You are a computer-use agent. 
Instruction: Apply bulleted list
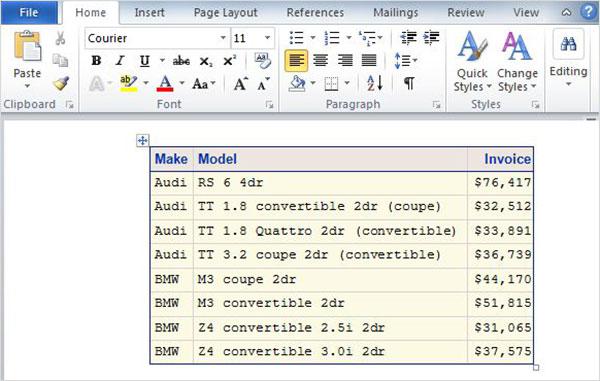click(x=297, y=37)
